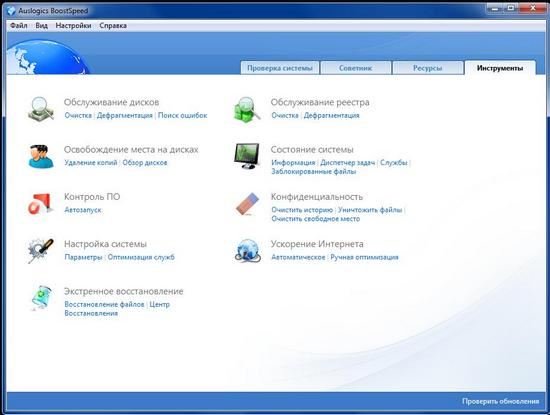
Task: Click the Освобождение места на дисках people icon
Action: (x=41, y=156)
